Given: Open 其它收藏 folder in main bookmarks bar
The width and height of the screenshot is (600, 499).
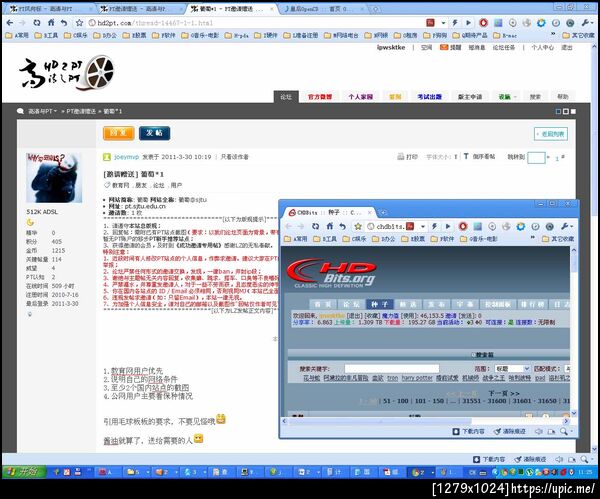Looking at the screenshot, I should 578,35.
